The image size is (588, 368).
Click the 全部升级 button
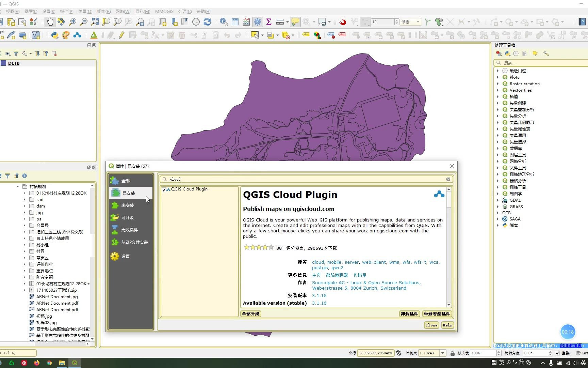(x=251, y=314)
